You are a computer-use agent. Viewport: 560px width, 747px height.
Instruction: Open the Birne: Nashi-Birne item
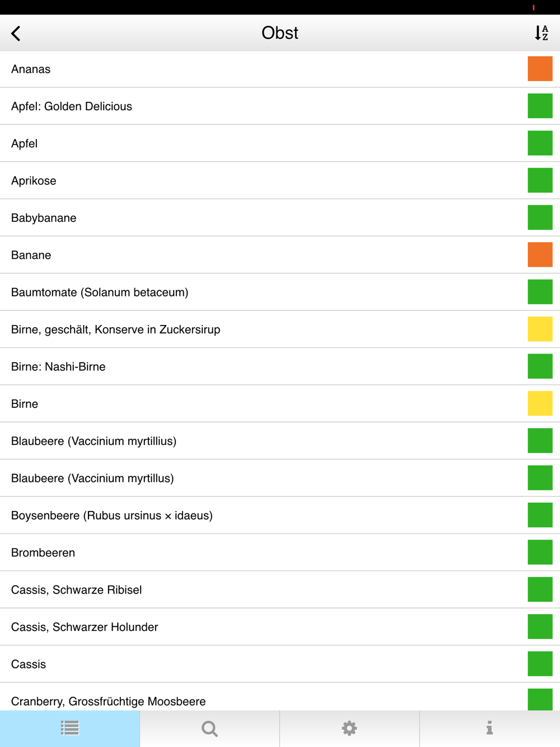(58, 367)
